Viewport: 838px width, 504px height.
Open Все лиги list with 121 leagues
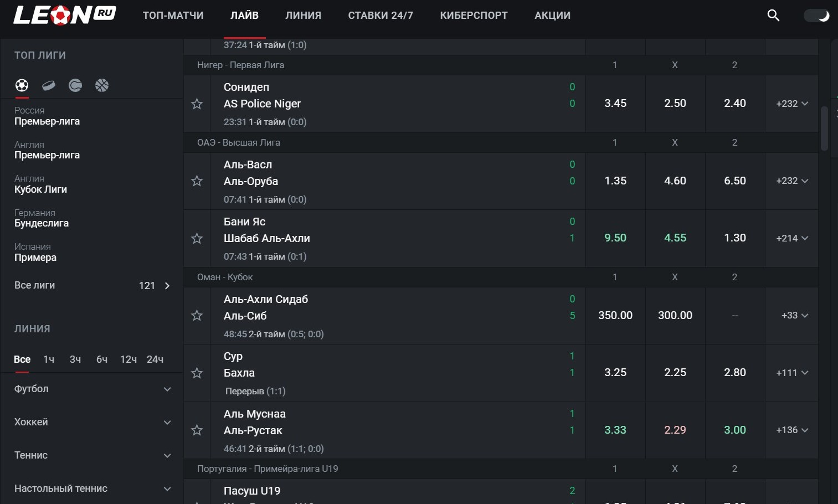click(92, 285)
